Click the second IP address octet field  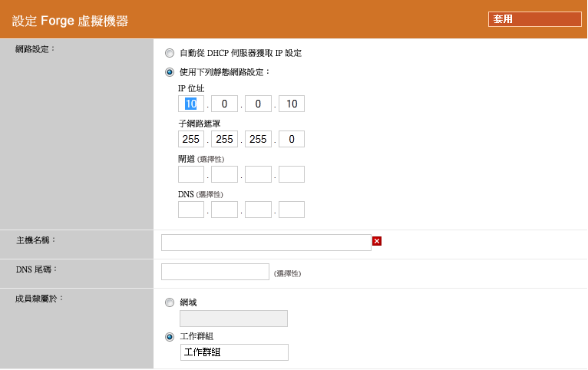coord(224,104)
